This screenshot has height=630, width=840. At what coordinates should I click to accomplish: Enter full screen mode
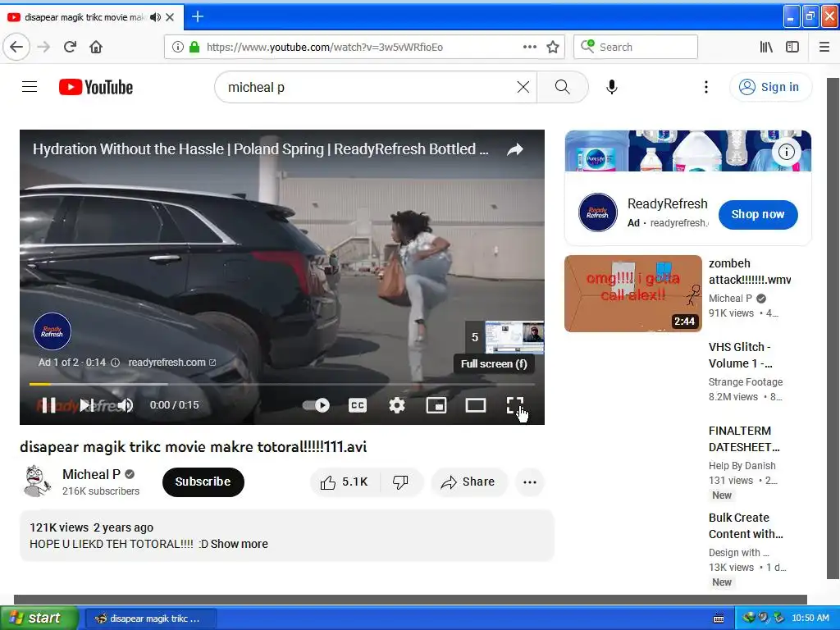pos(515,405)
